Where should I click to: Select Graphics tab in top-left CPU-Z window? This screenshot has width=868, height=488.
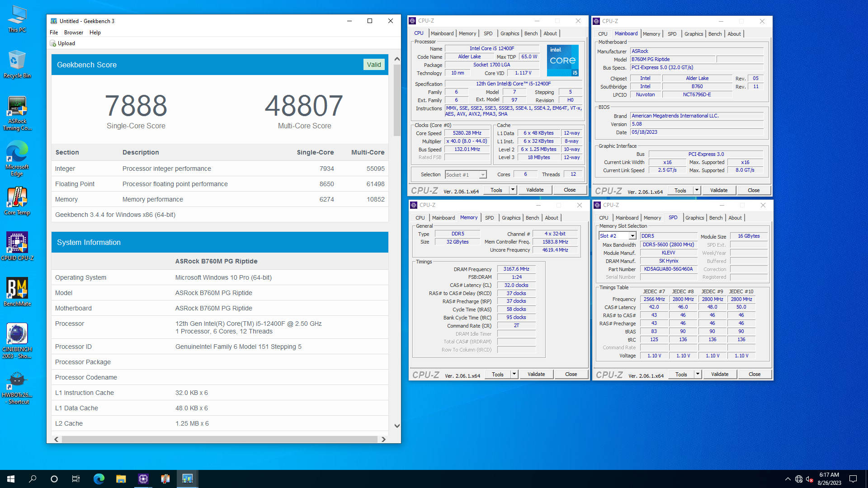[x=509, y=33]
